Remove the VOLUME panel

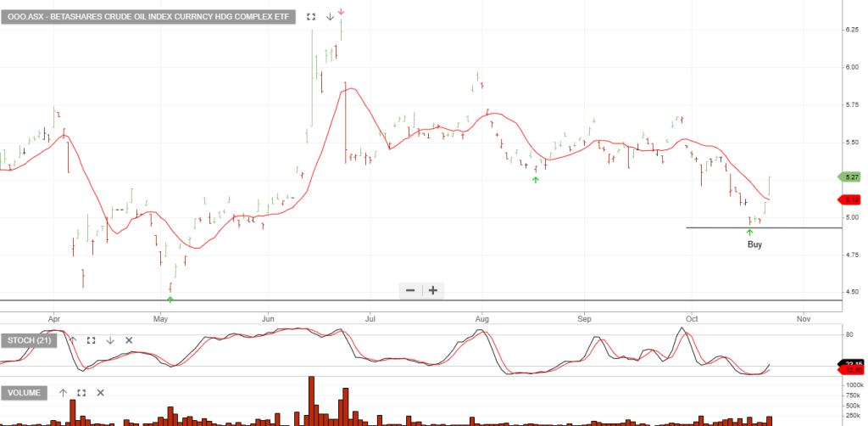[x=100, y=393]
